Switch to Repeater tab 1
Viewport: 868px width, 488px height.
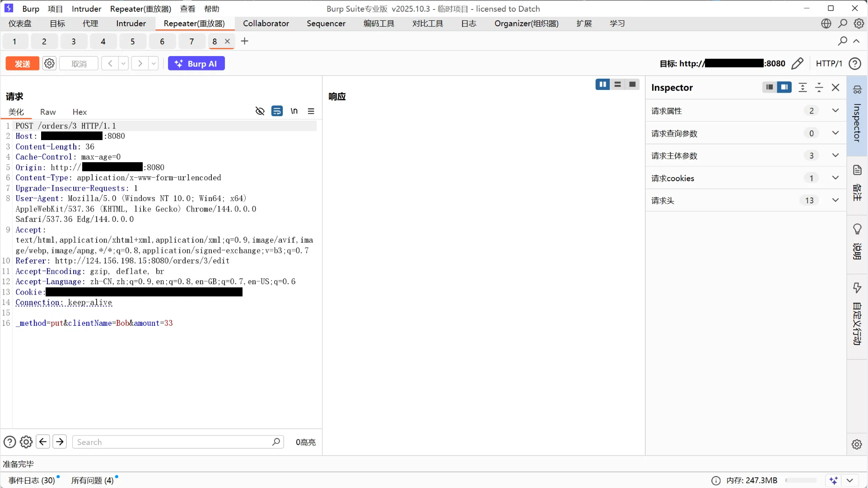(x=14, y=42)
